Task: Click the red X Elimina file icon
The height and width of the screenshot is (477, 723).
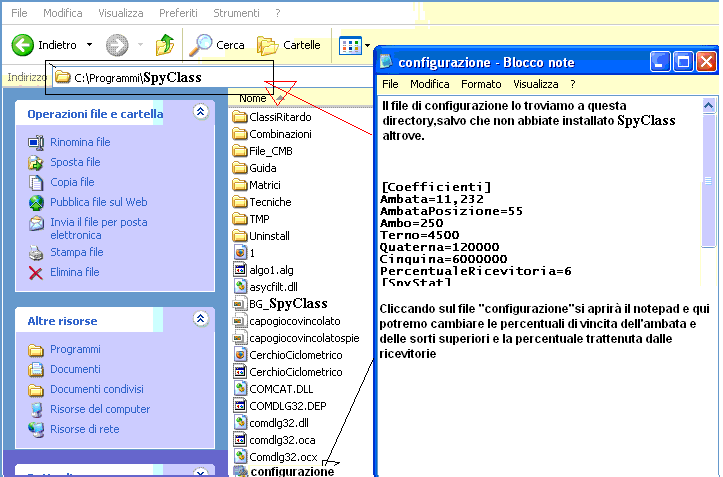Action: click(36, 273)
